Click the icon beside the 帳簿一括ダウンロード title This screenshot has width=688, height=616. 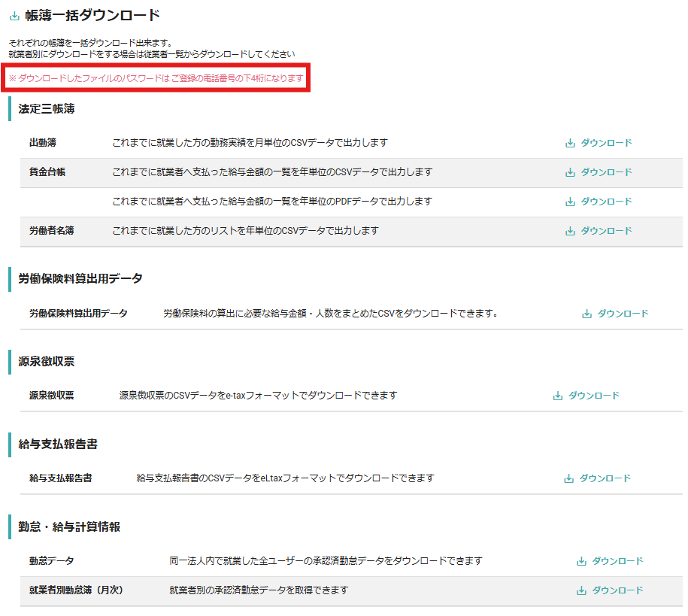click(x=14, y=15)
